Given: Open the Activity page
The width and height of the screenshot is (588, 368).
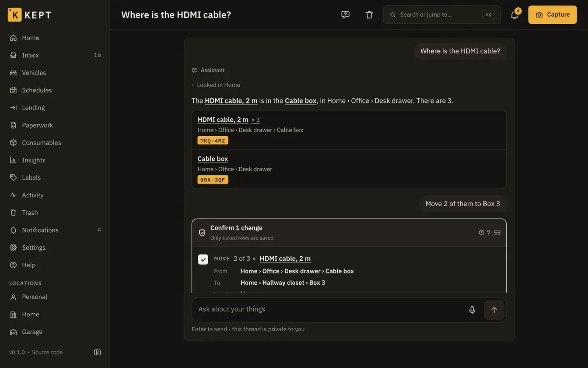Looking at the screenshot, I should click(x=55, y=195).
